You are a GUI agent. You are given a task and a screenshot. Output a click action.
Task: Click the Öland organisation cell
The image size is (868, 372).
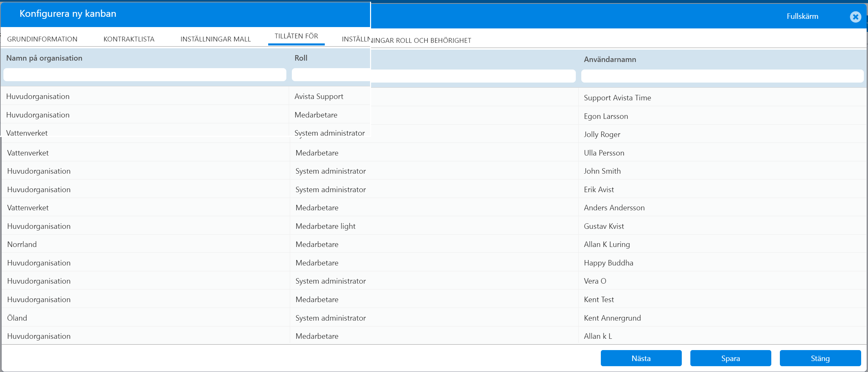point(17,318)
